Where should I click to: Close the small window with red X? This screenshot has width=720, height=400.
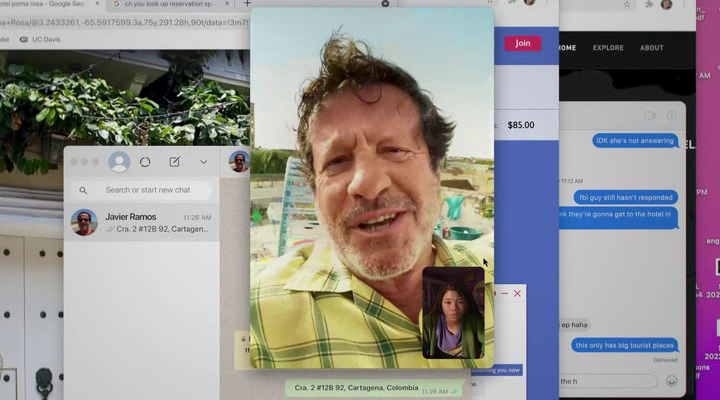pyautogui.click(x=518, y=293)
